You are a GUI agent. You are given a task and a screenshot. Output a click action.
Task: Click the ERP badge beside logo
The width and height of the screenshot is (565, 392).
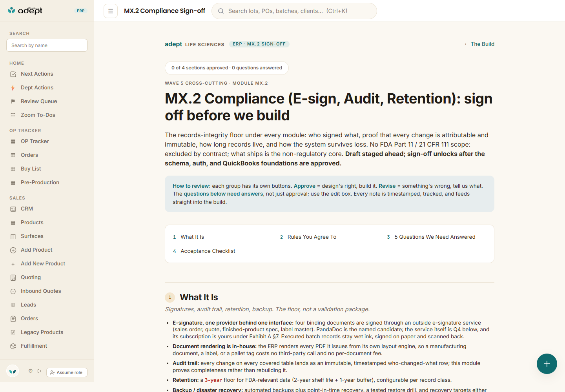(80, 11)
